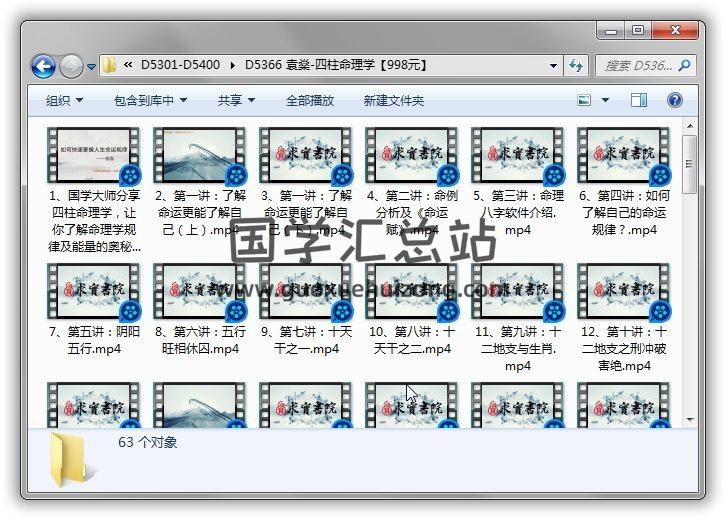Viewport: 726px width, 520px height.
Task: Click 全部播放 to play all
Action: click(310, 100)
